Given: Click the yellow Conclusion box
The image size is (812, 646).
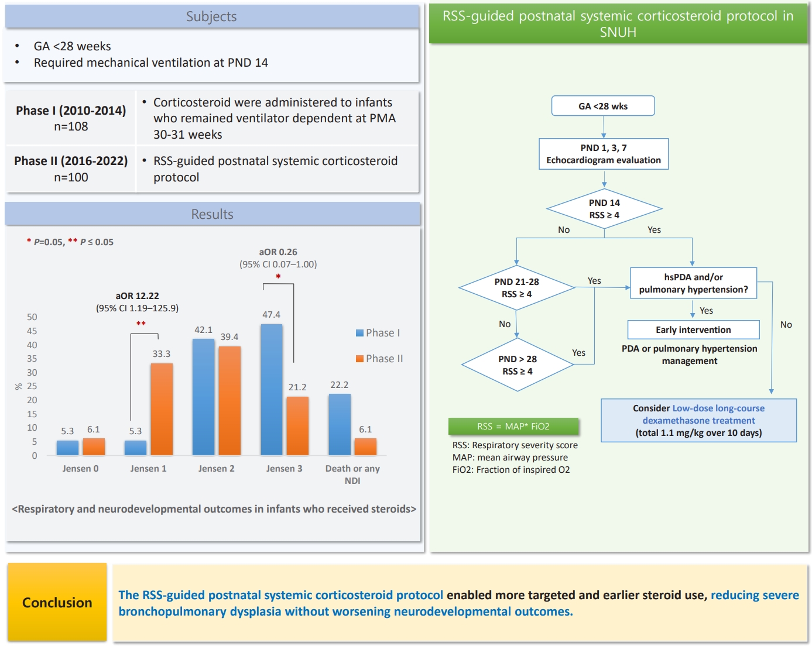Looking at the screenshot, I should click(57, 602).
